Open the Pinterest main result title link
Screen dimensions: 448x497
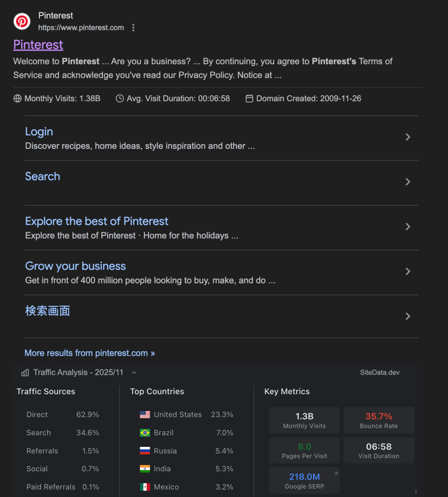(x=38, y=45)
